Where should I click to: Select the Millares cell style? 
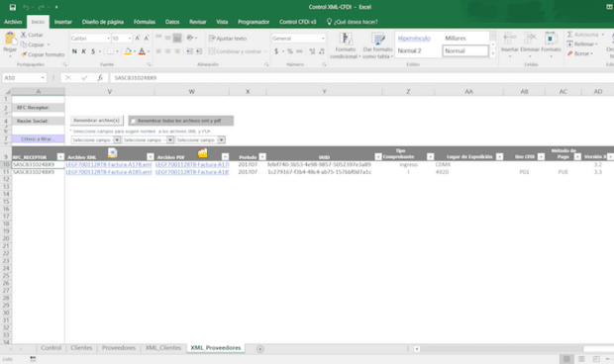(456, 39)
